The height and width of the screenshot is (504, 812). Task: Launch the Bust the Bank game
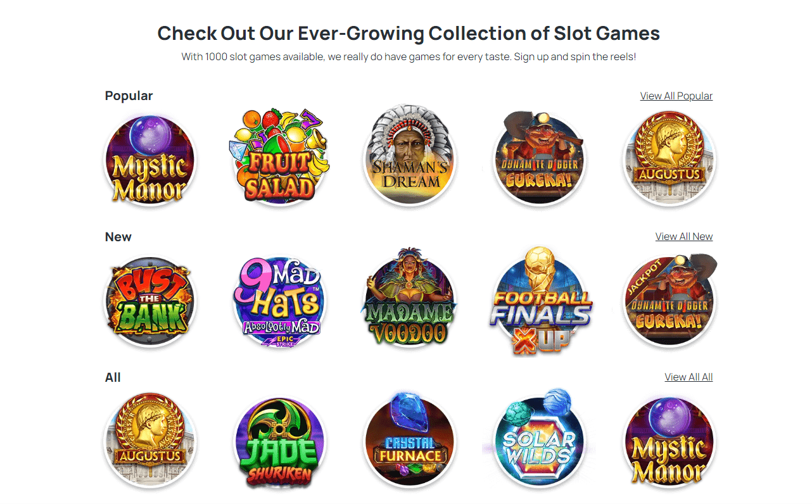tap(150, 301)
